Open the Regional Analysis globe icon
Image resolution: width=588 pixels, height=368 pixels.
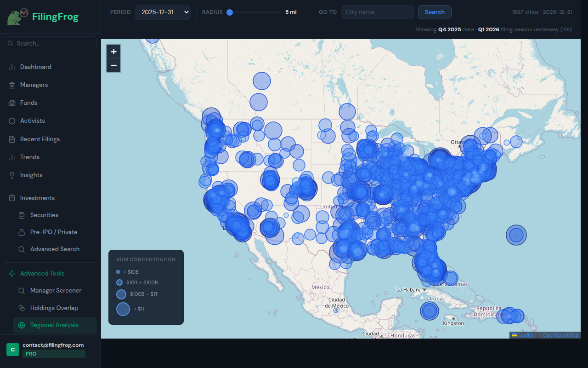point(21,325)
